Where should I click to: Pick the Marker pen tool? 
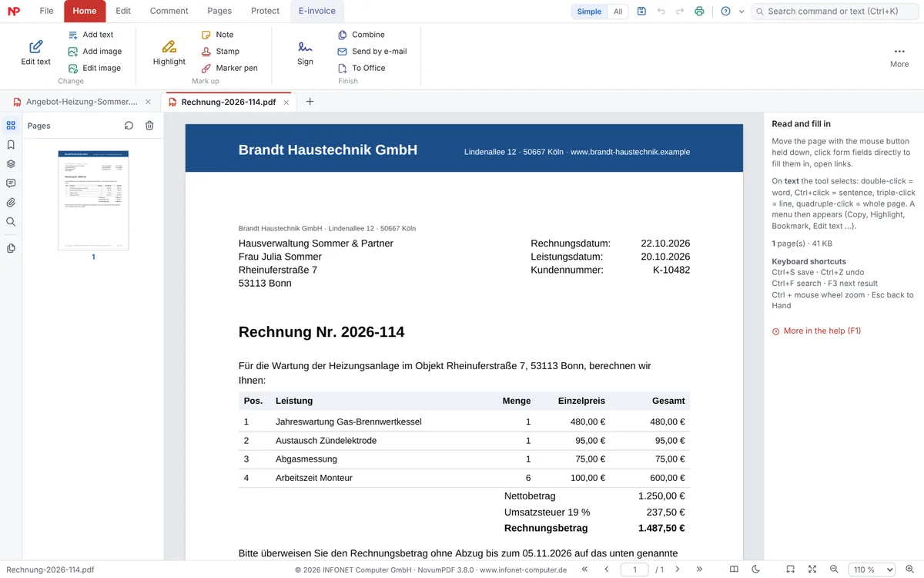point(229,68)
